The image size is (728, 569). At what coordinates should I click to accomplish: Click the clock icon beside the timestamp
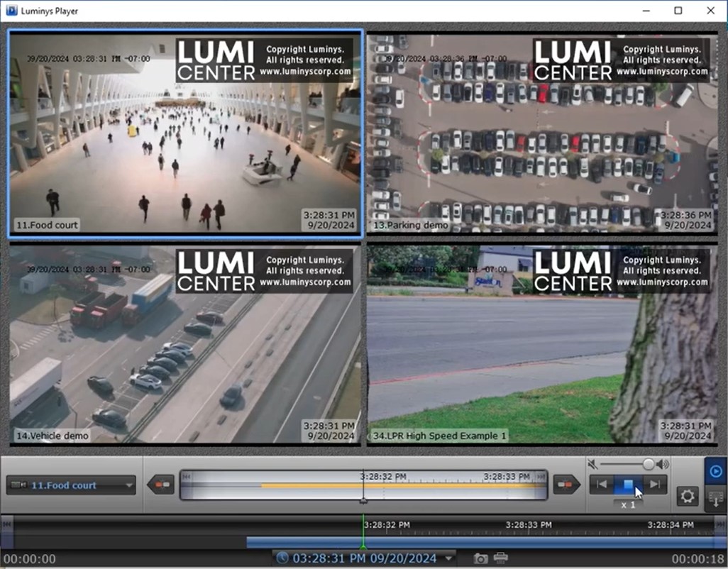(282, 558)
